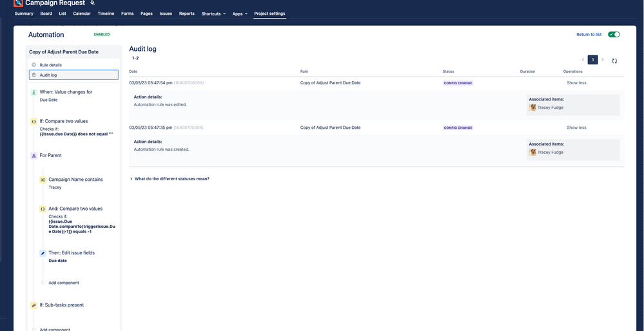
Task: Click 'Automation rule was edited.' text
Action: click(x=160, y=104)
